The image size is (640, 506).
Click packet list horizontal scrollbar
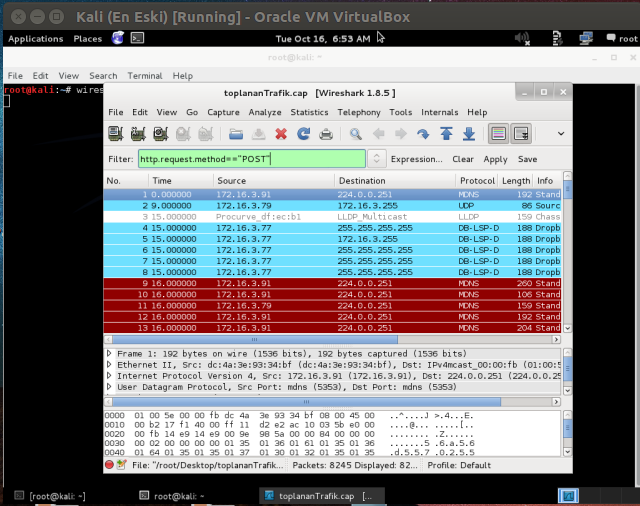[255, 340]
